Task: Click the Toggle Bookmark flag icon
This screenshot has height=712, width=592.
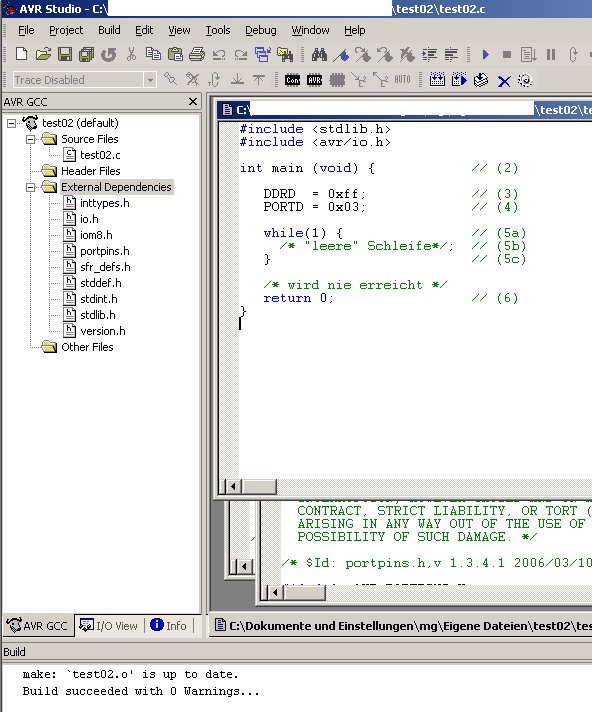Action: (341, 54)
